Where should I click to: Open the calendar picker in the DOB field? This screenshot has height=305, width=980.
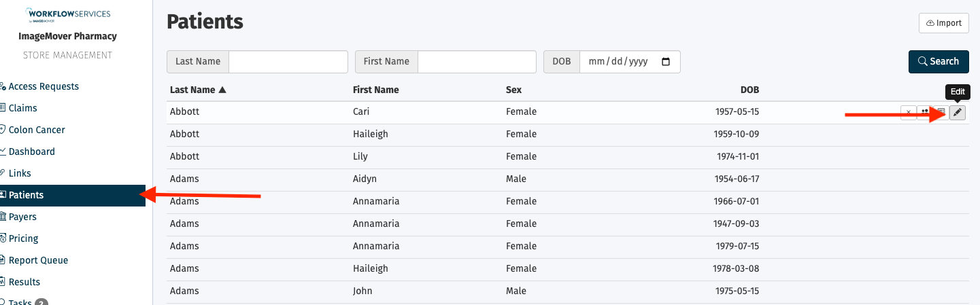point(666,61)
